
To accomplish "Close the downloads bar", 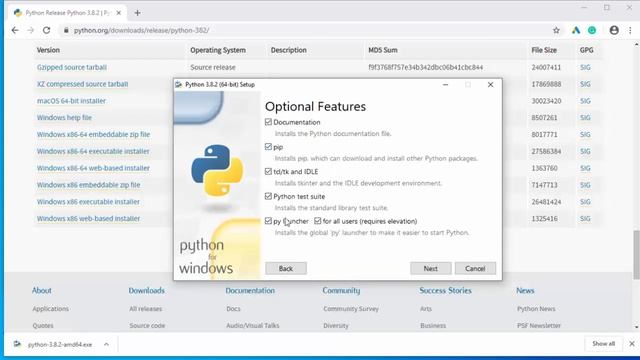I will click(x=632, y=344).
